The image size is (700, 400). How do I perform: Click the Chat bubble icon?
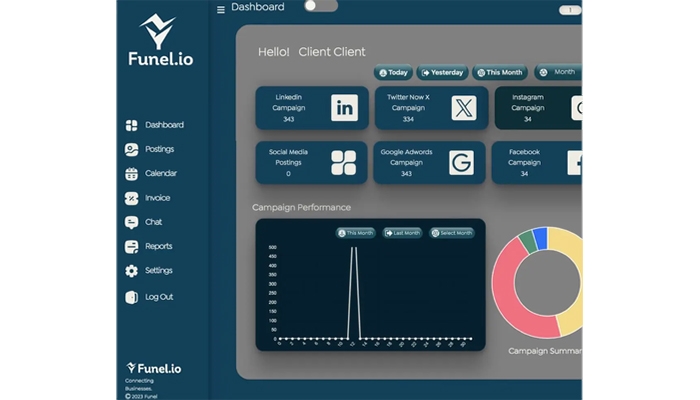(x=131, y=222)
